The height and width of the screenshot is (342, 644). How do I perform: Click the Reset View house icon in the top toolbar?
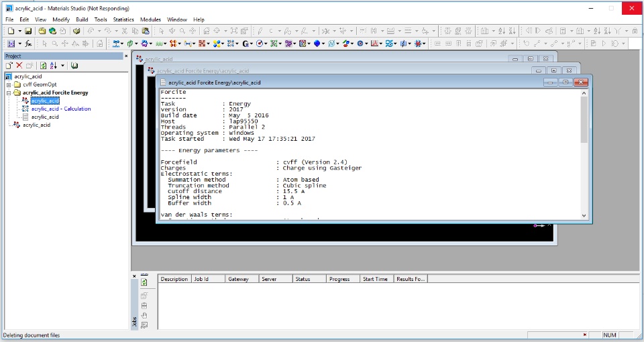click(x=207, y=31)
